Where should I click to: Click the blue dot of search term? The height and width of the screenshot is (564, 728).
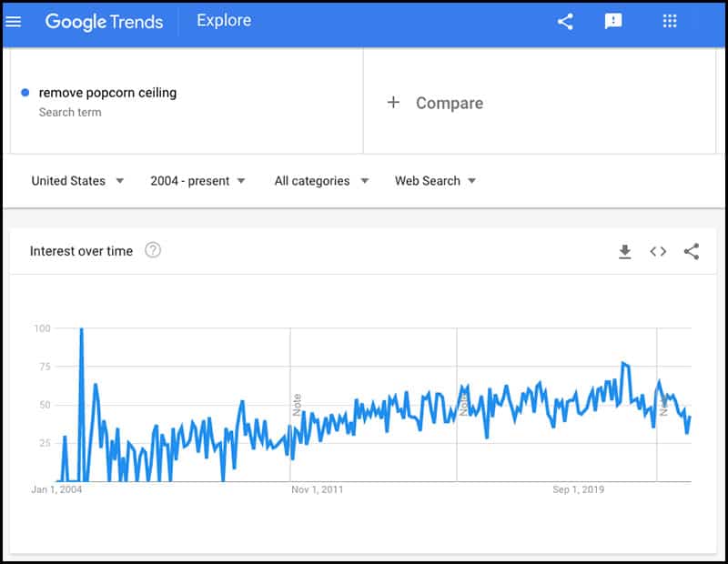(25, 93)
